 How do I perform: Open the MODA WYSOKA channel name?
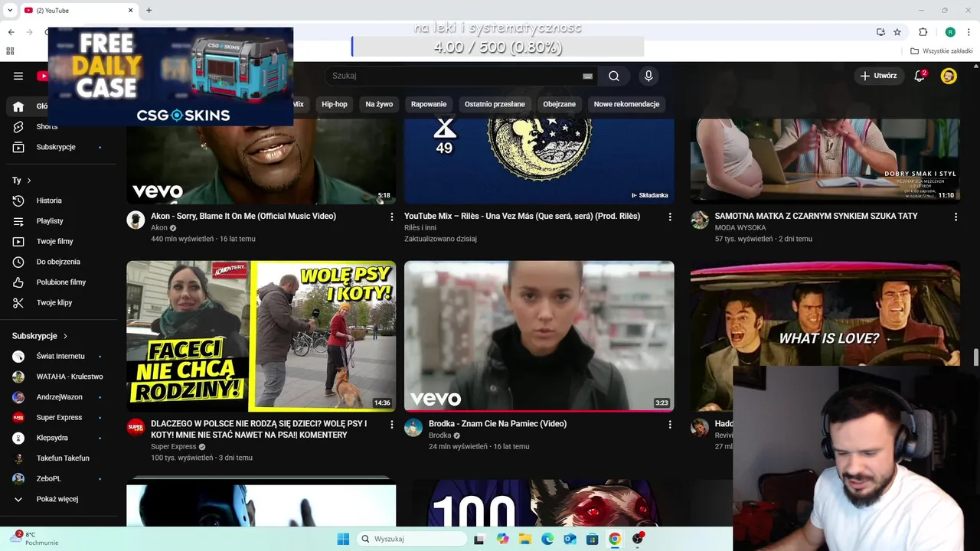click(740, 227)
